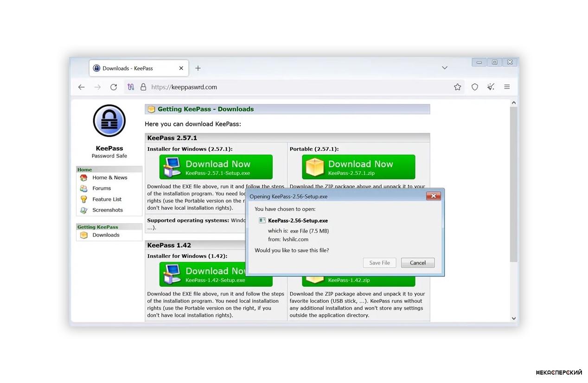Click the padlock icon in address bar
The height and width of the screenshot is (383, 588).
[x=143, y=87]
